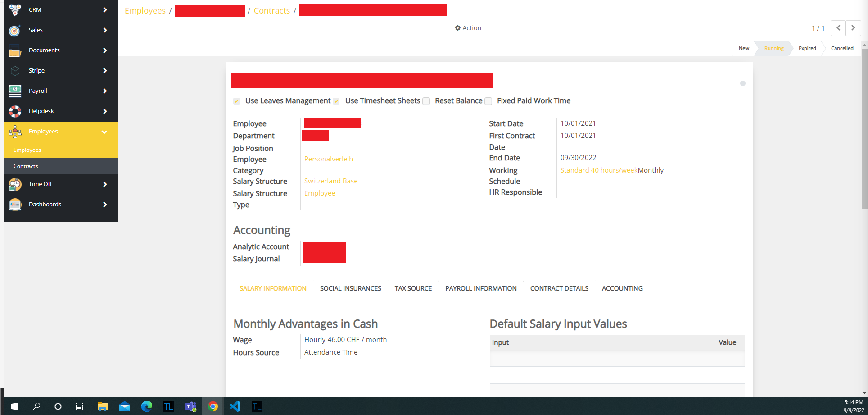Select the Documents app icon
The height and width of the screenshot is (415, 868).
click(x=15, y=50)
